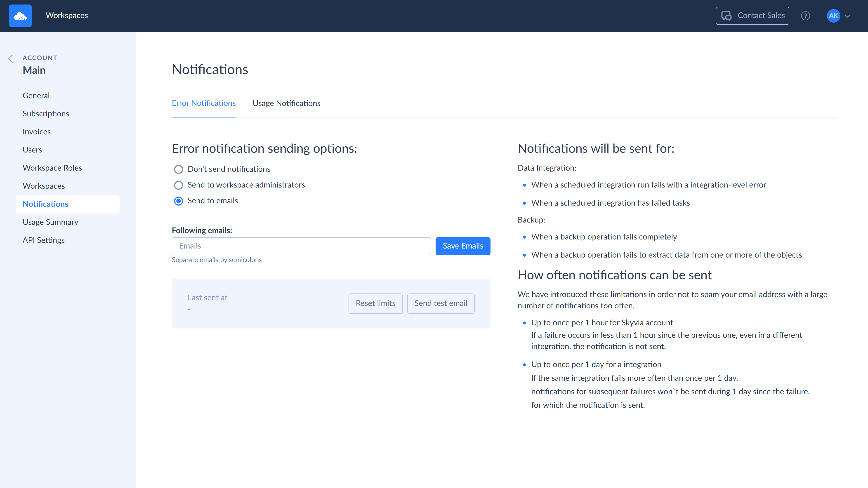868x488 pixels.
Task: Go to Subscriptions in sidebar
Action: (46, 113)
